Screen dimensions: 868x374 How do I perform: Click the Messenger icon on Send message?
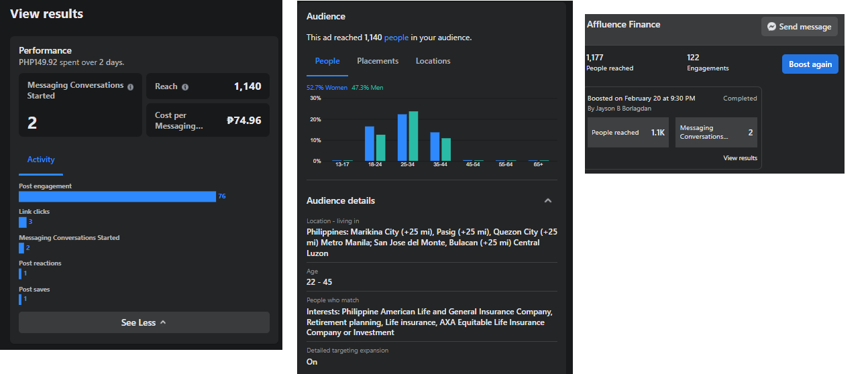772,27
